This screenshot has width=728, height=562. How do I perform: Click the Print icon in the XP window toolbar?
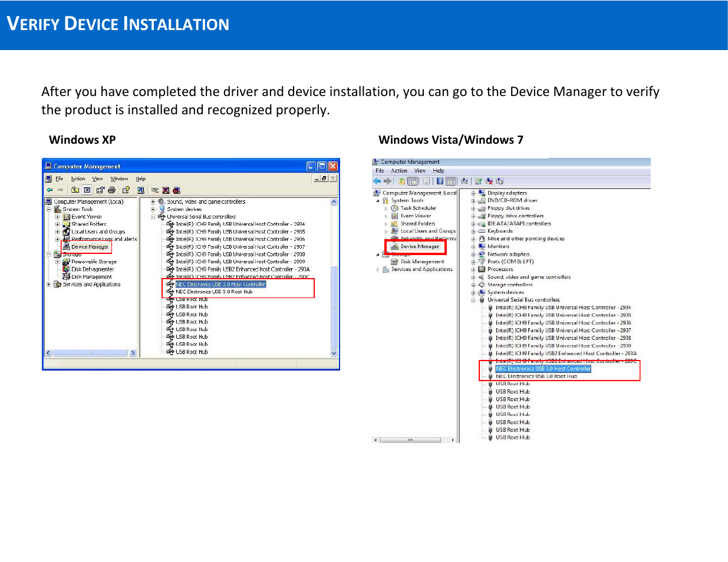(111, 190)
